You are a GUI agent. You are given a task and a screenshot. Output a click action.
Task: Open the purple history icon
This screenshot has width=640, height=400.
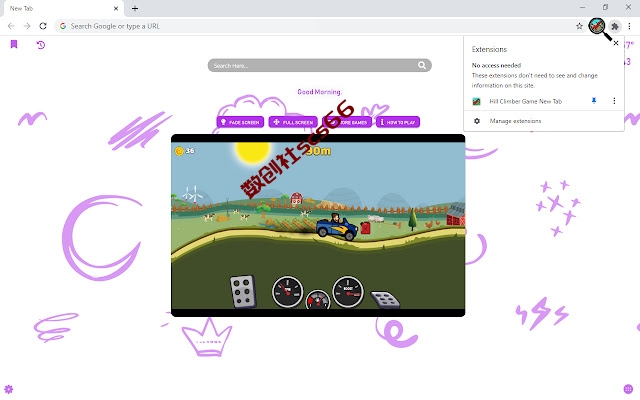tap(40, 44)
